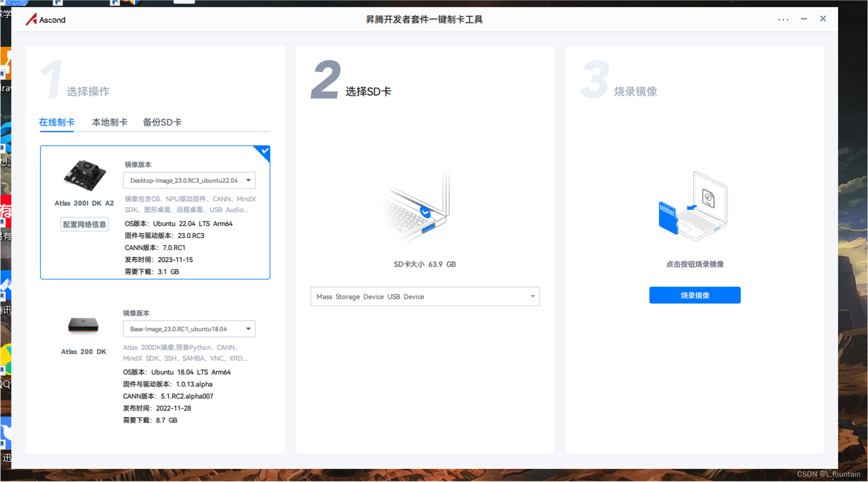Close the card-making tool window

coord(823,19)
